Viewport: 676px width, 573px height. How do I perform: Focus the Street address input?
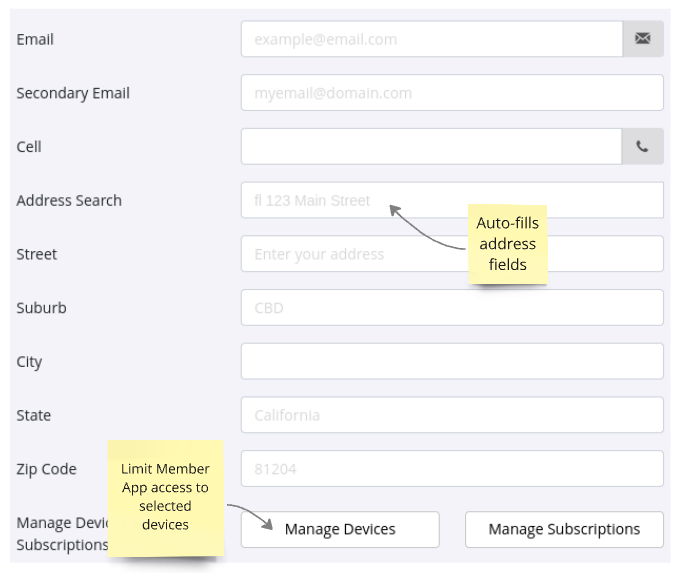(x=350, y=254)
